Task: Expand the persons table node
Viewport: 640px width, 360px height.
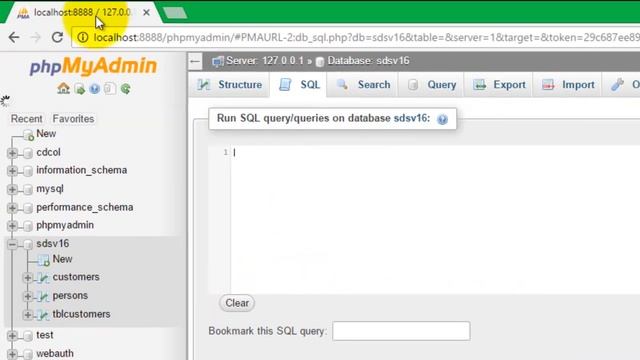Action: (x=27, y=296)
